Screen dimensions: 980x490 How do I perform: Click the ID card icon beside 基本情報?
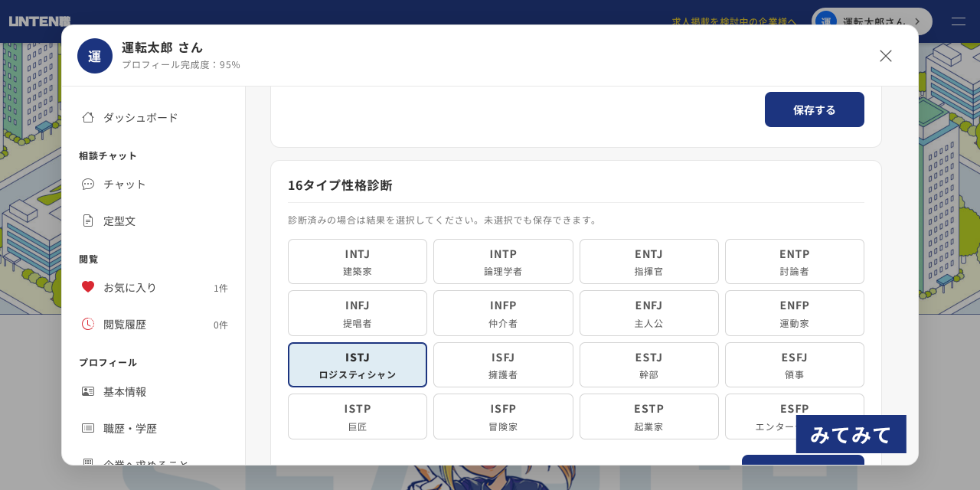(88, 391)
